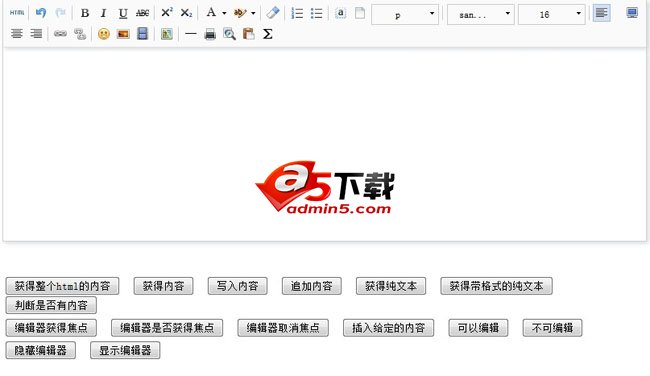Apply superscript formatting
This screenshot has width=650, height=376.
(x=167, y=13)
